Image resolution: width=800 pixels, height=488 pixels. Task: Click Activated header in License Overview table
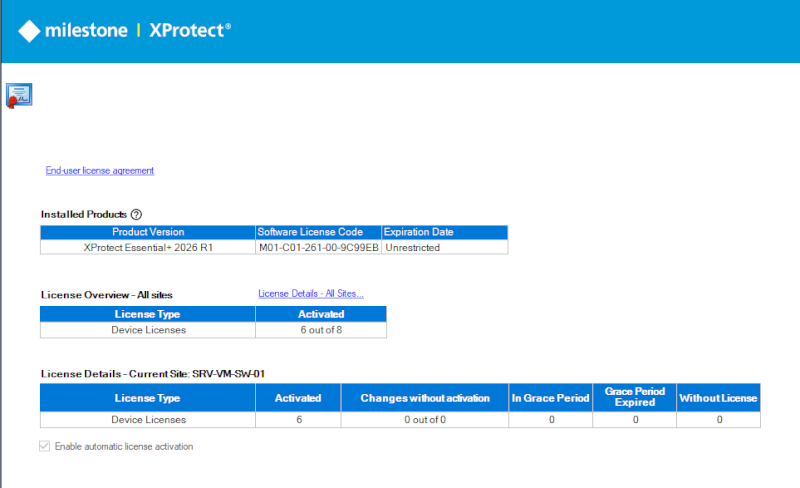pos(321,314)
